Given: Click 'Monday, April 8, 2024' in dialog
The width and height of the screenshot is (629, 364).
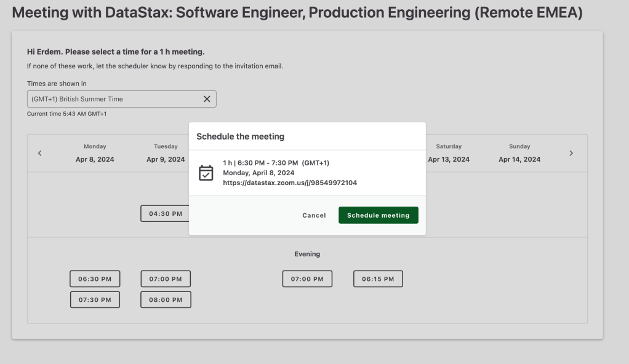Looking at the screenshot, I should pyautogui.click(x=258, y=173).
